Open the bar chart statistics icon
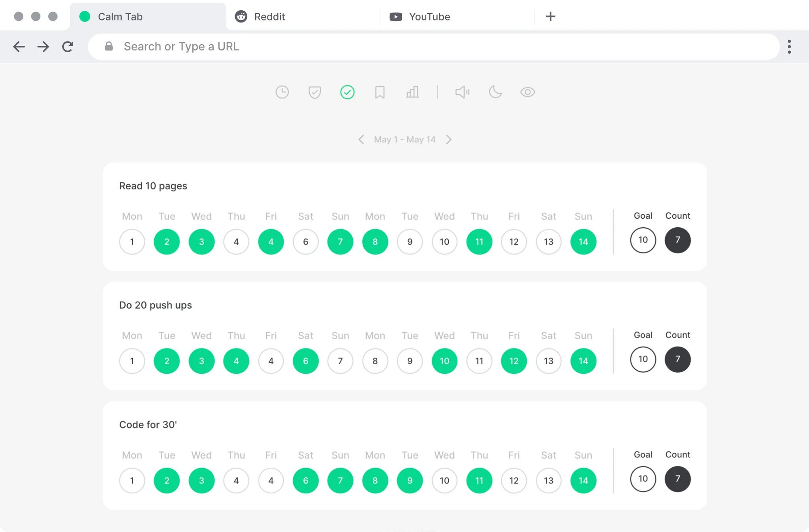809x532 pixels. tap(412, 92)
